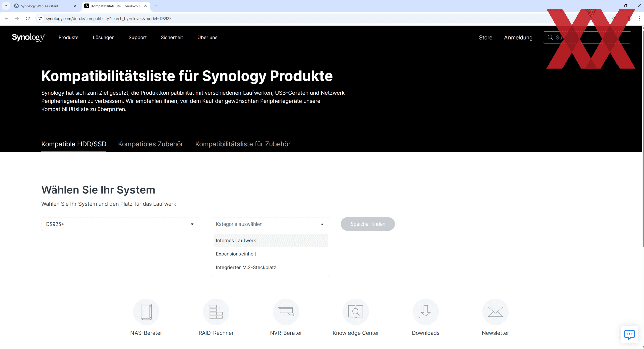Open the Produkte menu
The image size is (644, 349).
coord(68,37)
